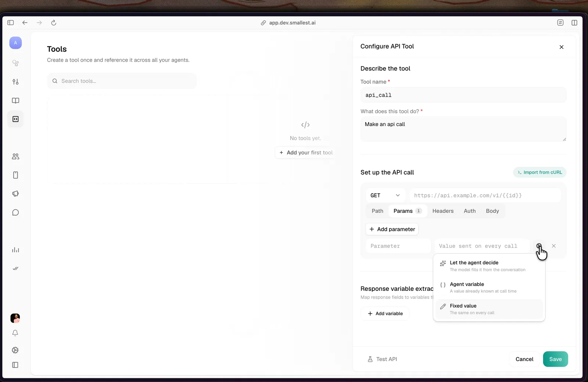Image resolution: width=588 pixels, height=382 pixels.
Task: Open the audience people icon
Action: pyautogui.click(x=15, y=156)
